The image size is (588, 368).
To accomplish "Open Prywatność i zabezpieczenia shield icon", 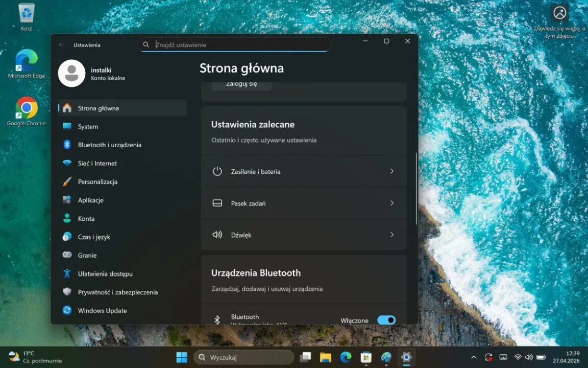I will point(67,292).
